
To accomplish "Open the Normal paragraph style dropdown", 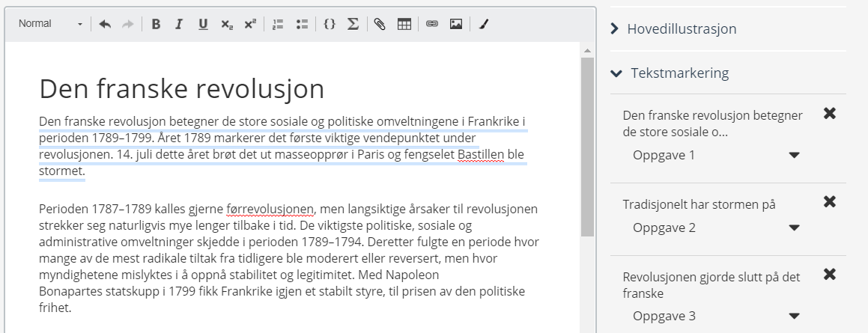I will pos(50,24).
